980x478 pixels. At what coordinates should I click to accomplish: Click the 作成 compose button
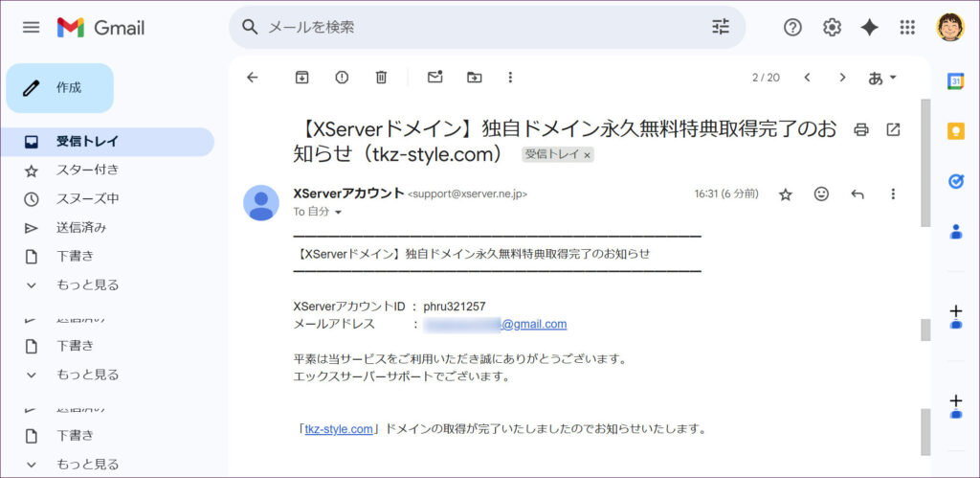[60, 88]
